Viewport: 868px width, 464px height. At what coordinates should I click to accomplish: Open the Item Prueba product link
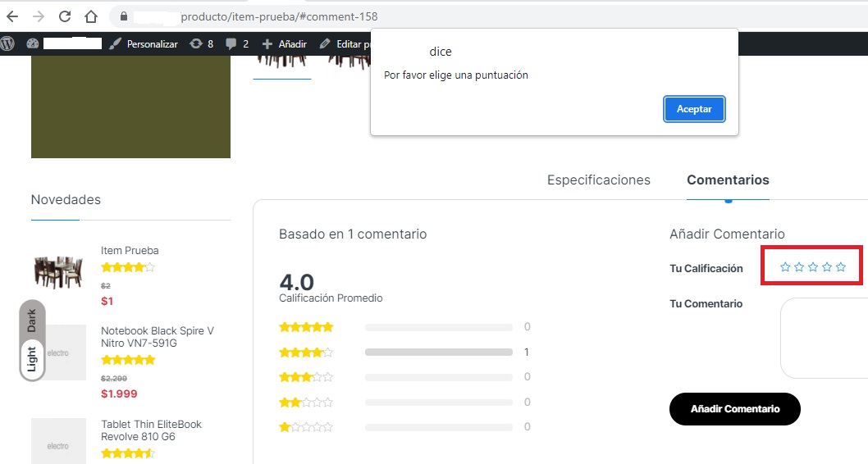(x=130, y=251)
